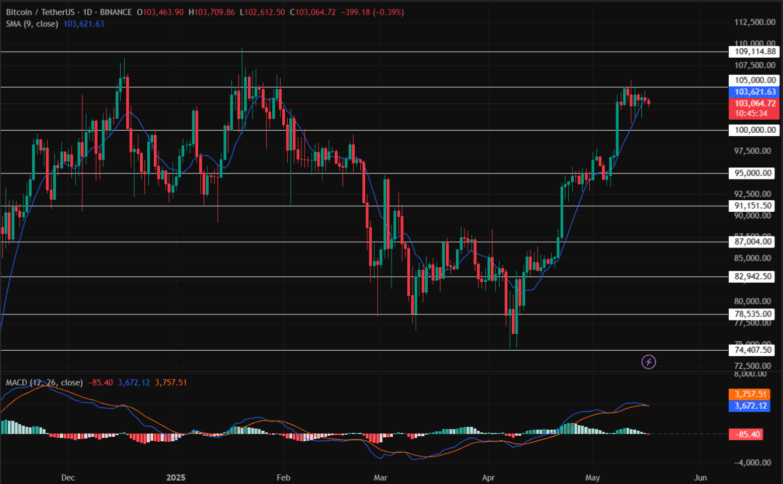Click the red -85.40 histogram tag
The image size is (783, 484).
tap(746, 434)
